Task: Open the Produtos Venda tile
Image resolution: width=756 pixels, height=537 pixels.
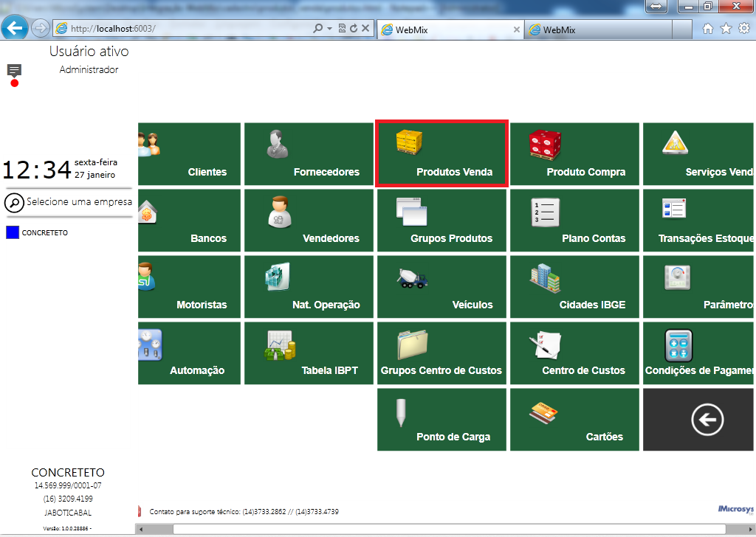Action: [441, 153]
